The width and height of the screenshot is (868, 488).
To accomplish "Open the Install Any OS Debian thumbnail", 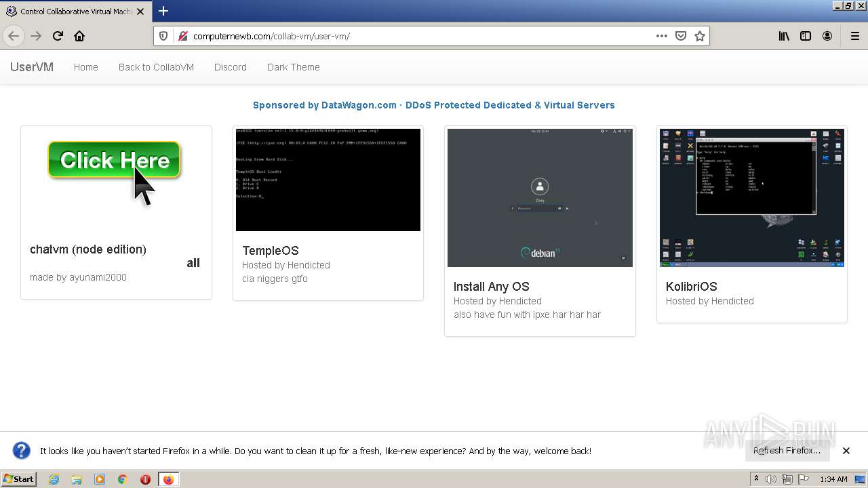I will click(x=540, y=198).
